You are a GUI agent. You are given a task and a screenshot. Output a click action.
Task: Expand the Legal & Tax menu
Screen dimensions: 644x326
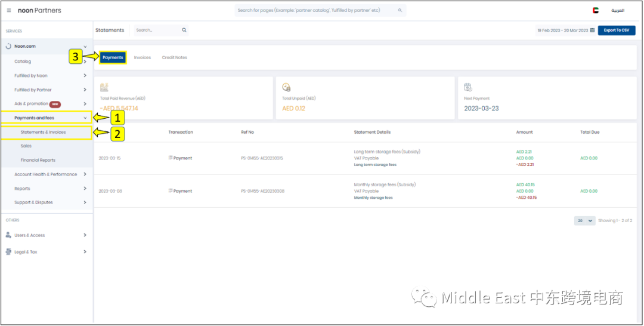click(85, 251)
